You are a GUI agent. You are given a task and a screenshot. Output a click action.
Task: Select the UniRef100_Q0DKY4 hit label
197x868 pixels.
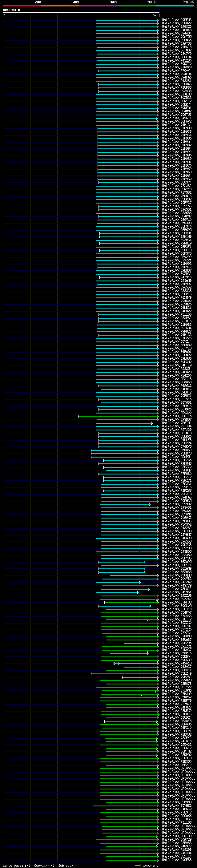tap(177, 104)
